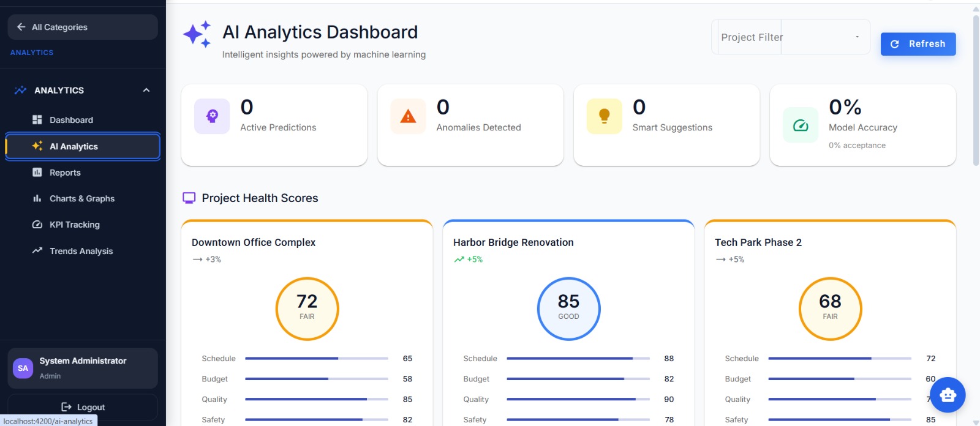Click the Downtown Office Complex card title
The width and height of the screenshot is (980, 426).
(254, 242)
